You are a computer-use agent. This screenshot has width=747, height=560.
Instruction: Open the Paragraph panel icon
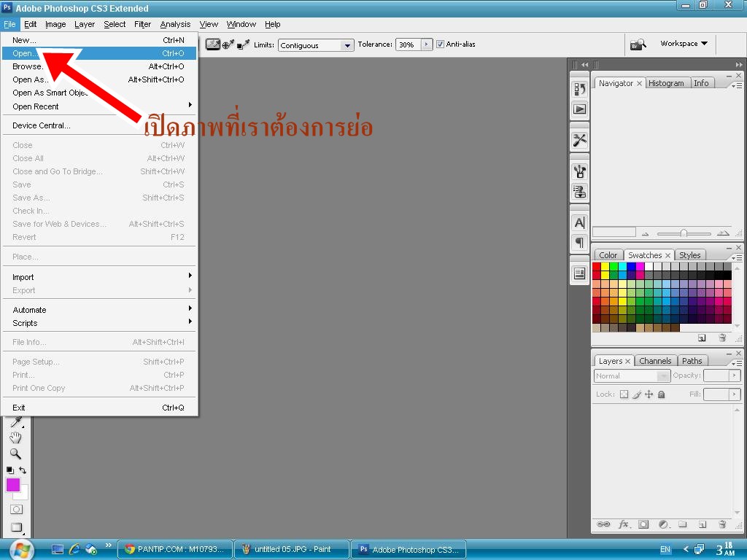point(580,243)
